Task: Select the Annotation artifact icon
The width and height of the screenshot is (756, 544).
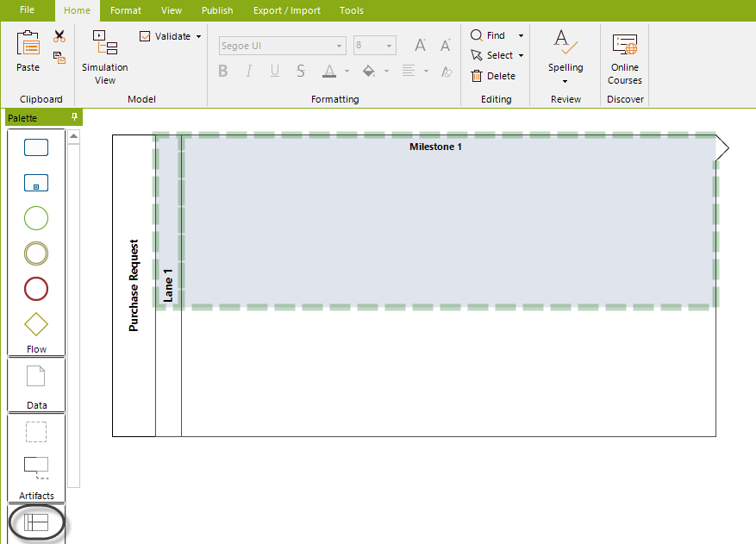Action: tap(36, 467)
